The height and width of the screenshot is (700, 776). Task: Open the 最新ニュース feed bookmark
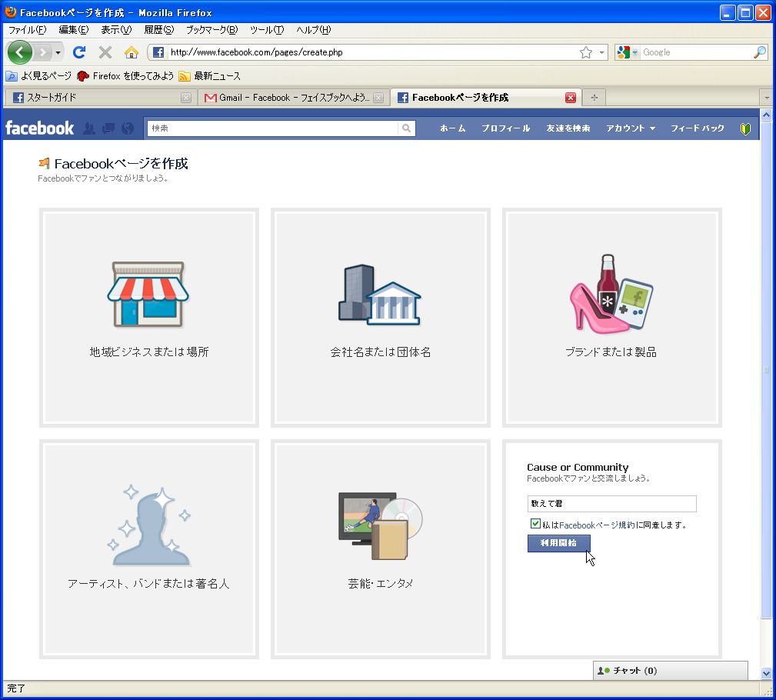click(x=210, y=75)
